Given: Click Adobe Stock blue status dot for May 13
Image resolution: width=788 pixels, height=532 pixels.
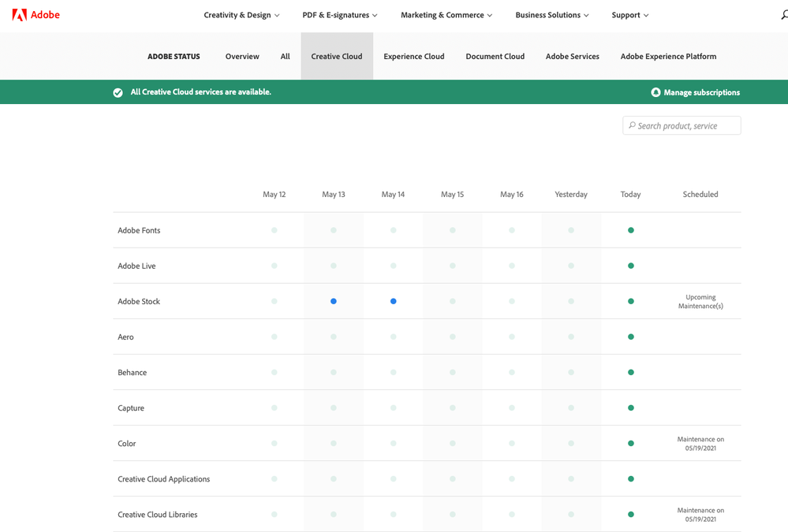Looking at the screenshot, I should [x=334, y=301].
